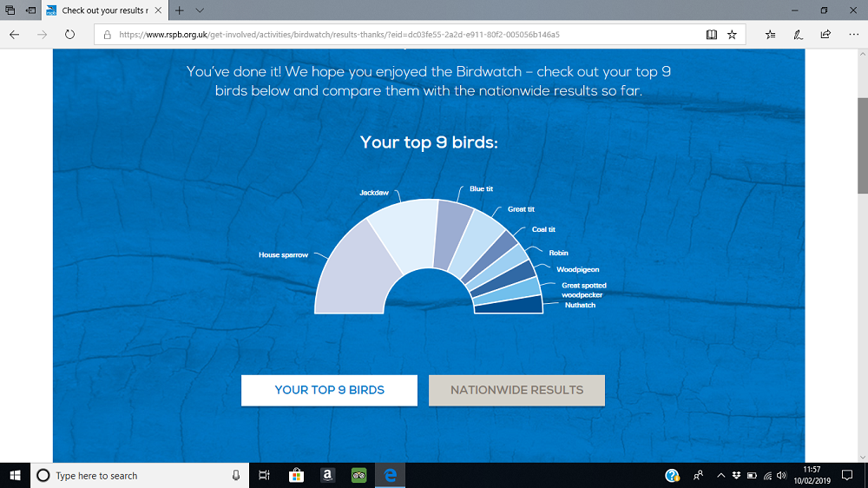Click YOUR TOP 9 BIRDS button

329,390
